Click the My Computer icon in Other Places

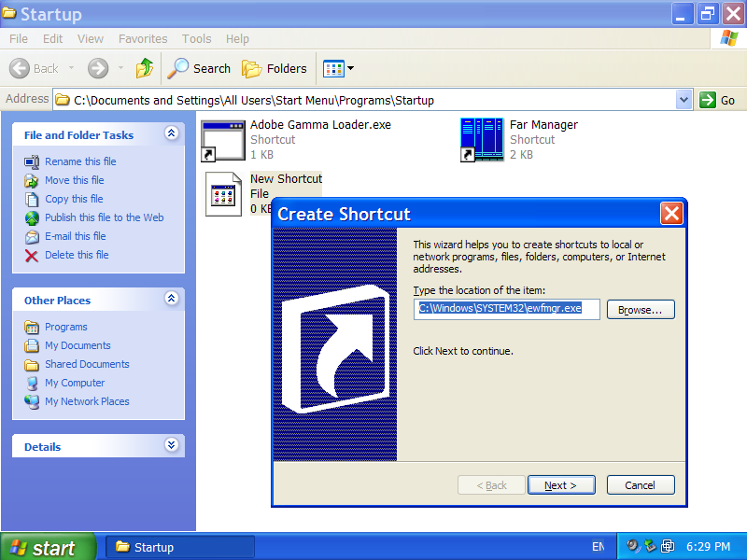click(x=32, y=384)
